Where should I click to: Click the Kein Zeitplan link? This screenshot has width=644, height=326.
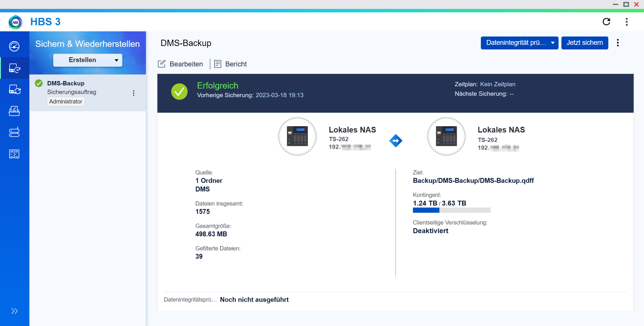498,84
